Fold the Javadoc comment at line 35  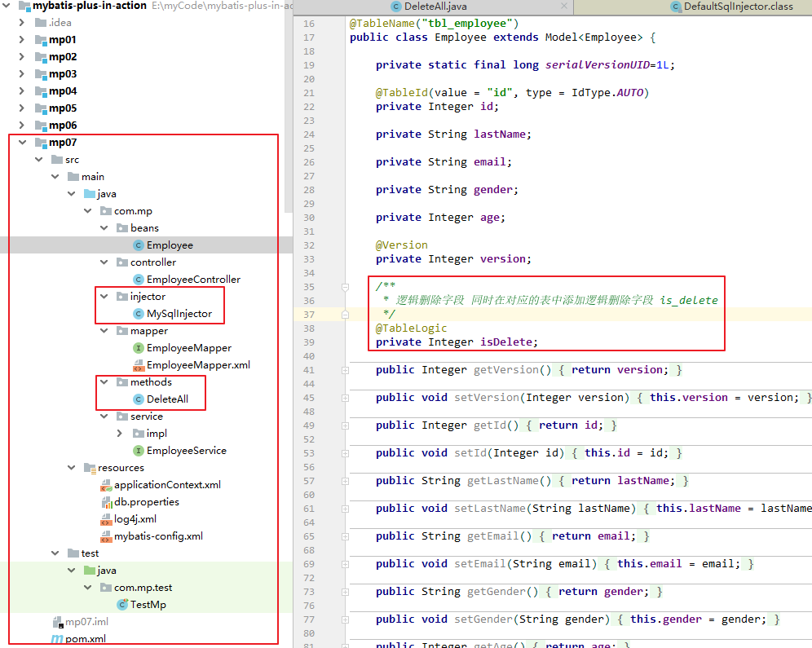click(346, 287)
